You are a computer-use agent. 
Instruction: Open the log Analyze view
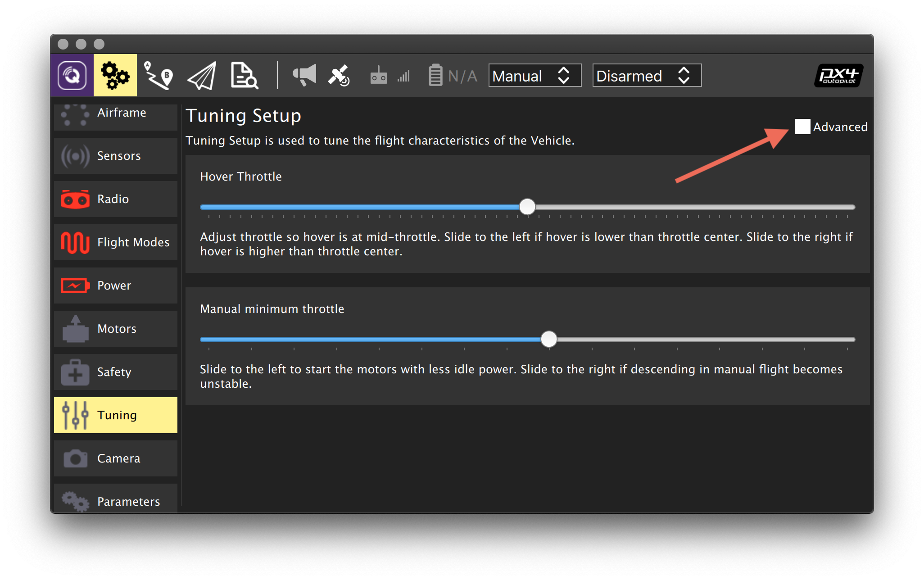(x=244, y=75)
